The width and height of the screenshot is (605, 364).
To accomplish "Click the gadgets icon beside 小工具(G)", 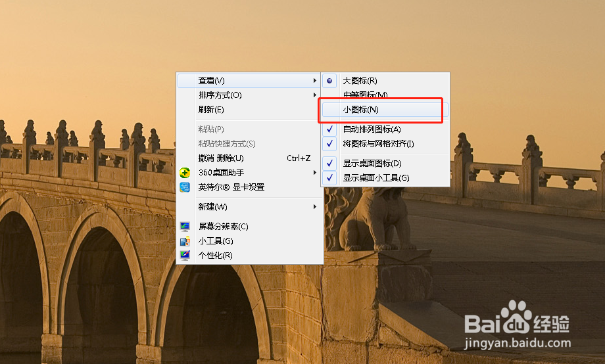I will click(185, 241).
